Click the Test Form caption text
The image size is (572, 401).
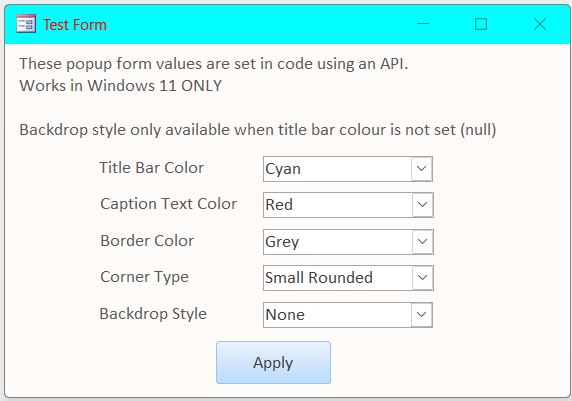tap(75, 25)
